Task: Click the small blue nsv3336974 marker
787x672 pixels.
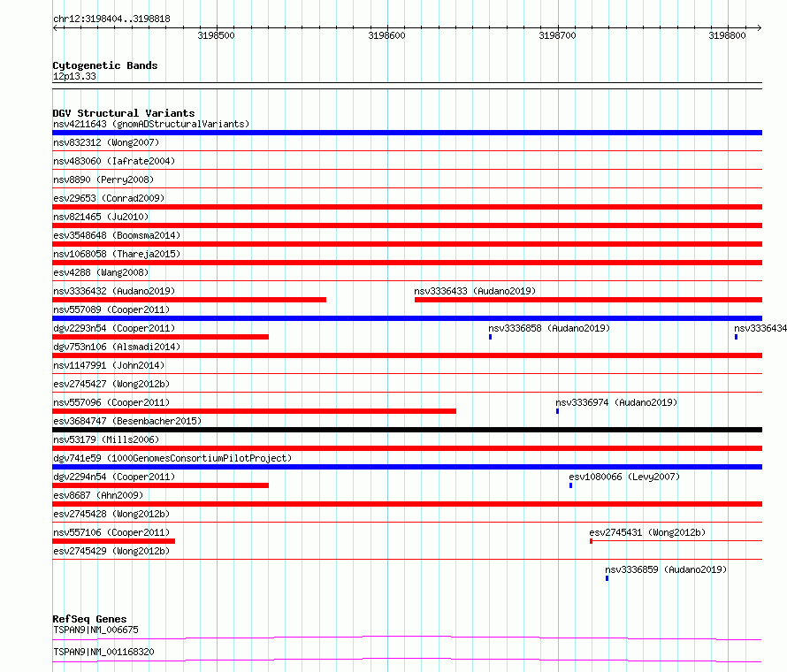Action: pos(557,411)
